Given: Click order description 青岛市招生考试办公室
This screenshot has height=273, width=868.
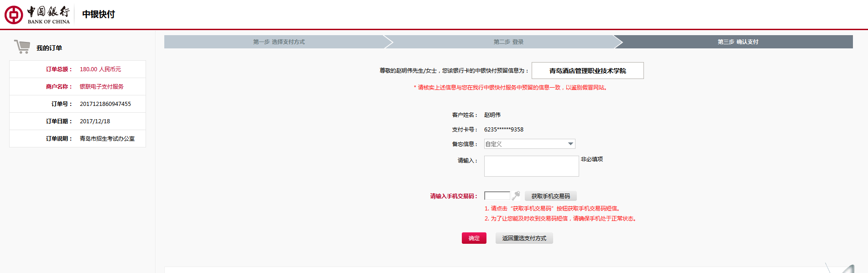Looking at the screenshot, I should point(107,139).
